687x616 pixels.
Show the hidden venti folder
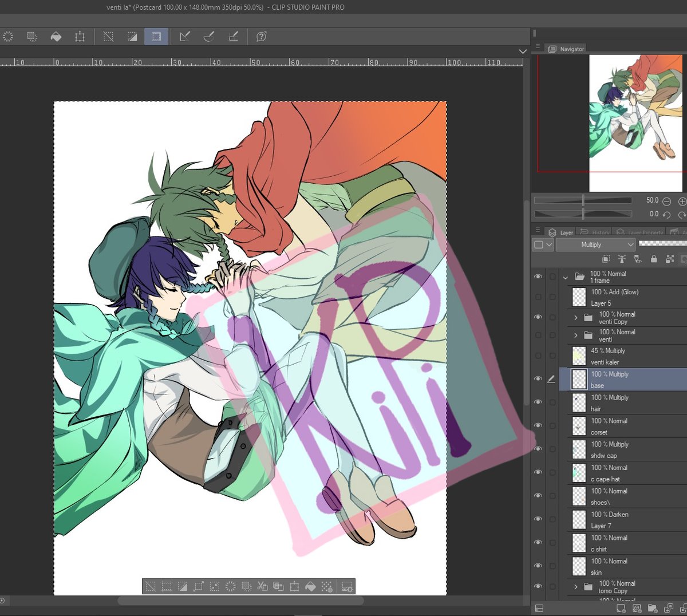click(538, 335)
